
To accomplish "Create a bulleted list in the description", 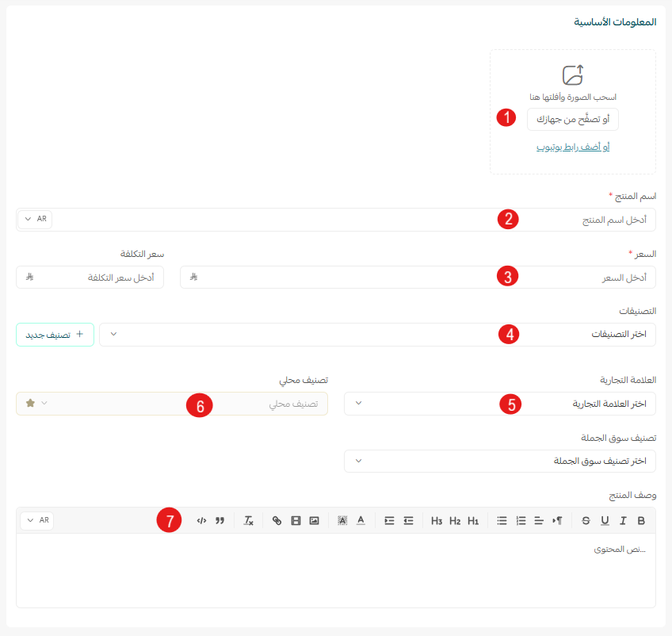I will pos(501,521).
